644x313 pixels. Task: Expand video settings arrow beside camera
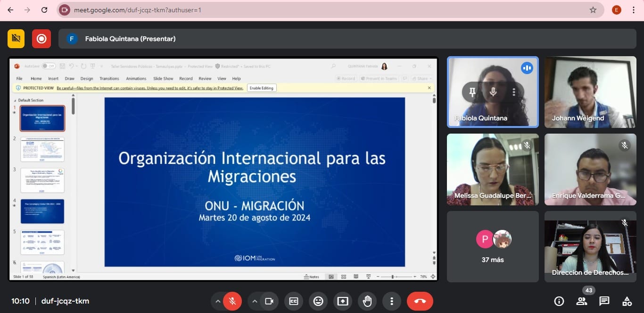click(x=255, y=301)
